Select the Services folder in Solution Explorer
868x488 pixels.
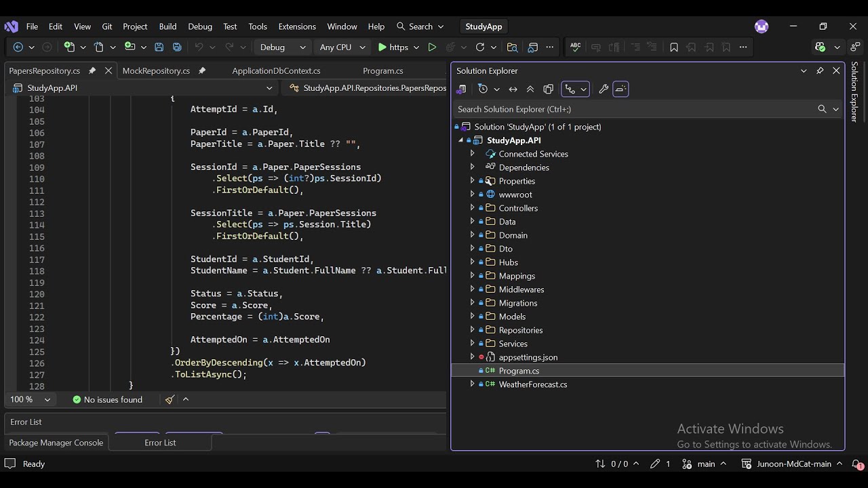(x=513, y=344)
